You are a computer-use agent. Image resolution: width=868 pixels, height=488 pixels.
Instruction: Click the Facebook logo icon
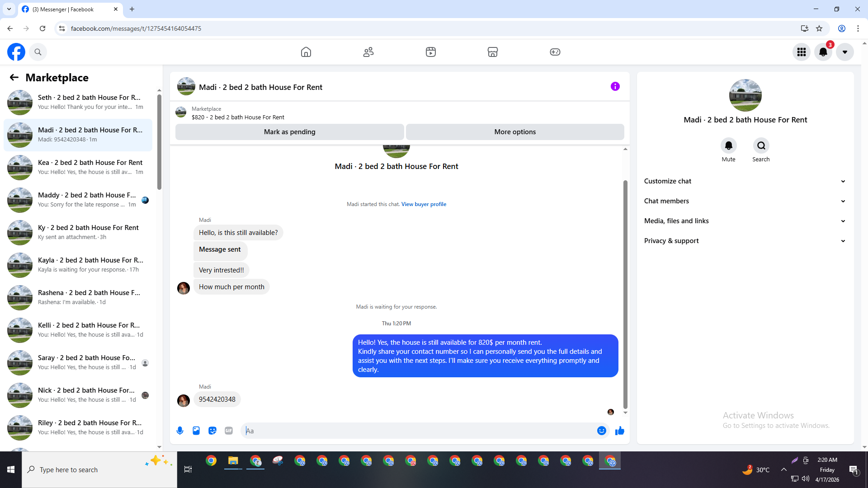click(16, 52)
